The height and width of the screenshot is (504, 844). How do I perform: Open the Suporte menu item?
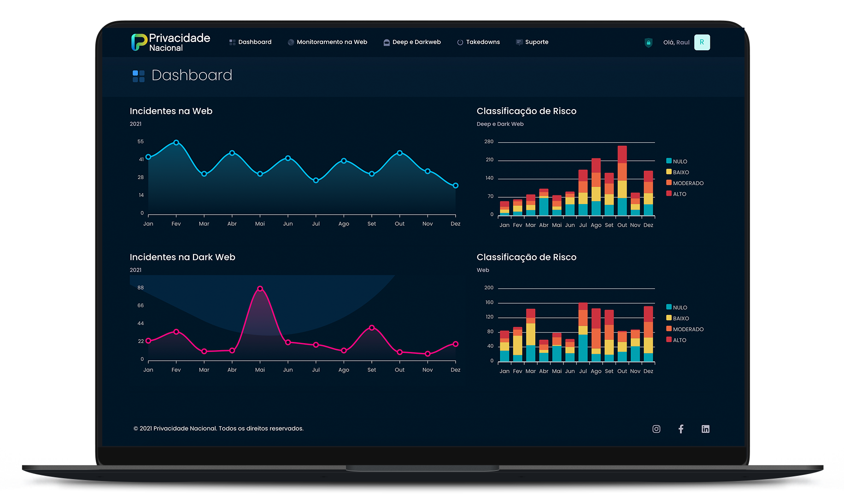pyautogui.click(x=532, y=42)
